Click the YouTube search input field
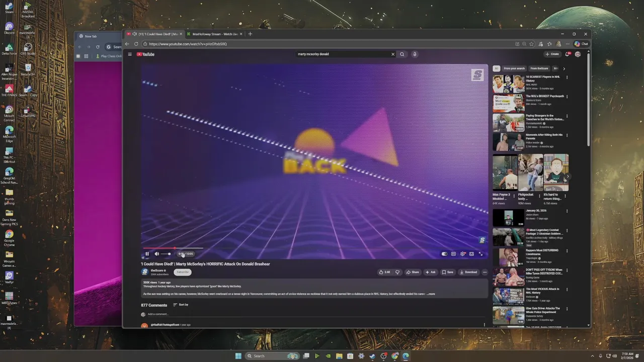 pyautogui.click(x=343, y=54)
